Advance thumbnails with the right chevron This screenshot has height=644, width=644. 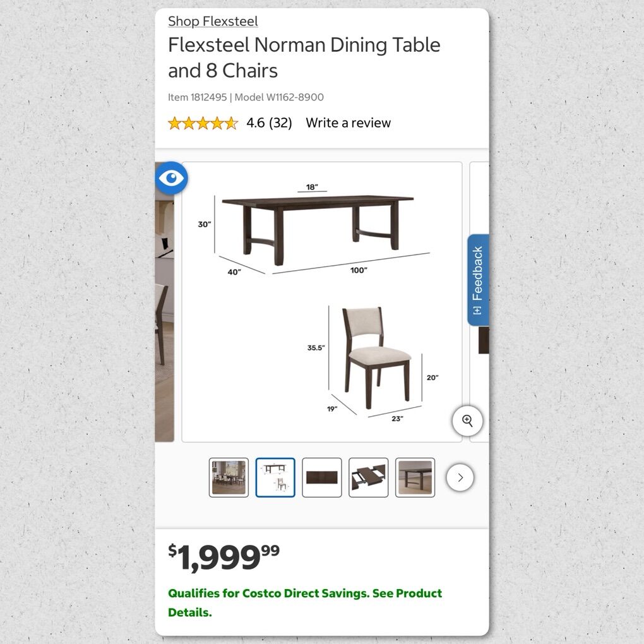(x=460, y=477)
